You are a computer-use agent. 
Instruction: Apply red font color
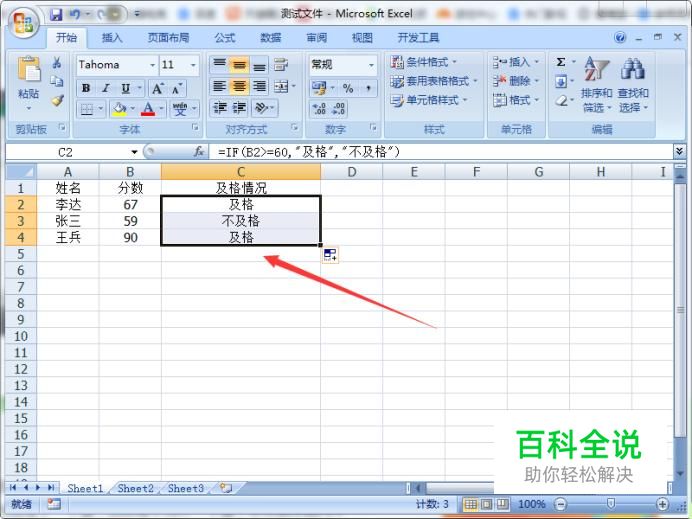coord(148,109)
